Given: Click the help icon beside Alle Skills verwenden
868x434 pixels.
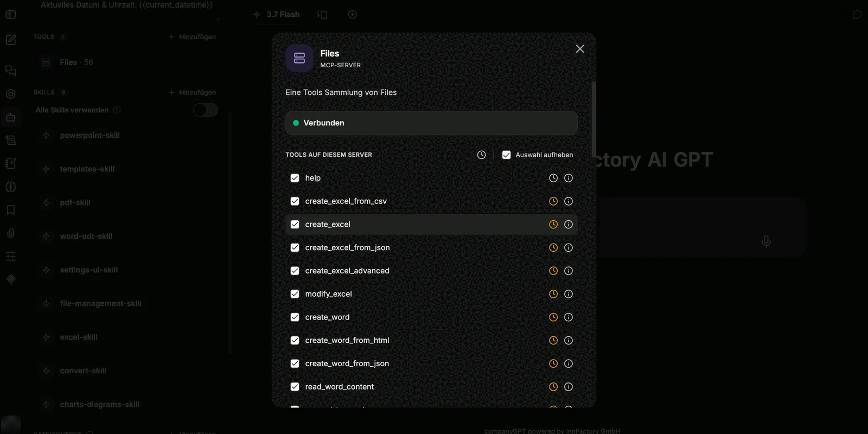Looking at the screenshot, I should [x=117, y=110].
